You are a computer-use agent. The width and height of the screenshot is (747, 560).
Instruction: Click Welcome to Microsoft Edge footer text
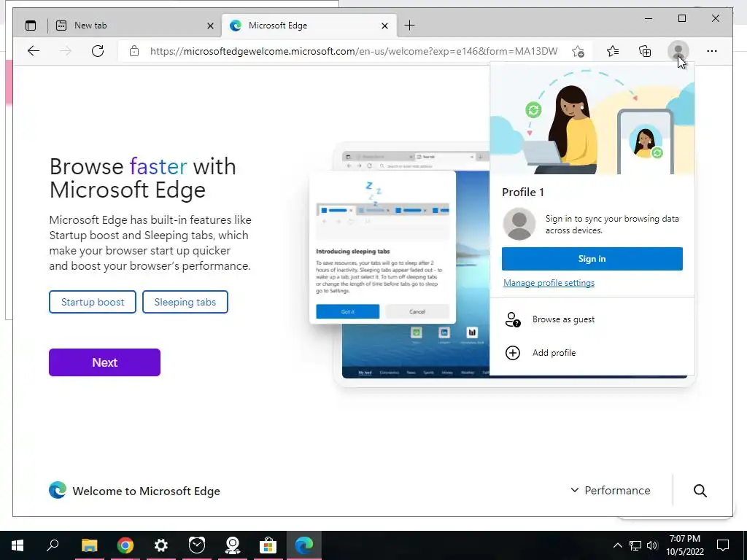click(146, 491)
